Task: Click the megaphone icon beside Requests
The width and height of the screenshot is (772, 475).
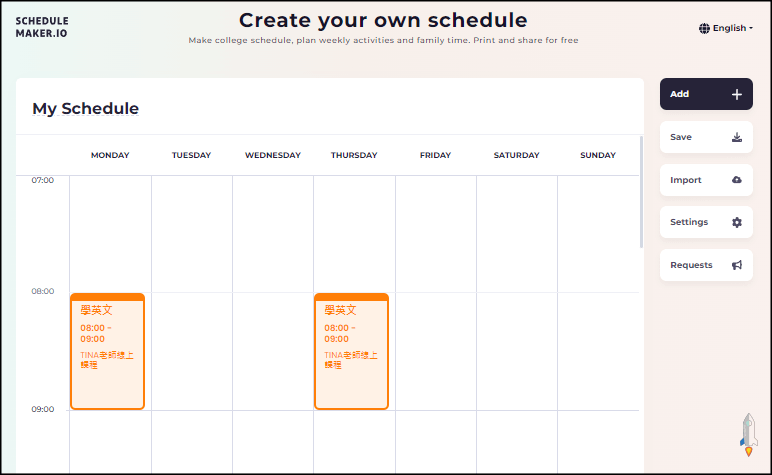Action: (x=737, y=265)
